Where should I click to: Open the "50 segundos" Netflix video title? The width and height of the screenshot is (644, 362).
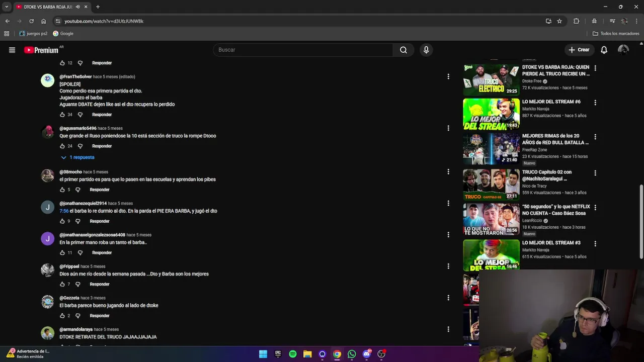(x=556, y=210)
